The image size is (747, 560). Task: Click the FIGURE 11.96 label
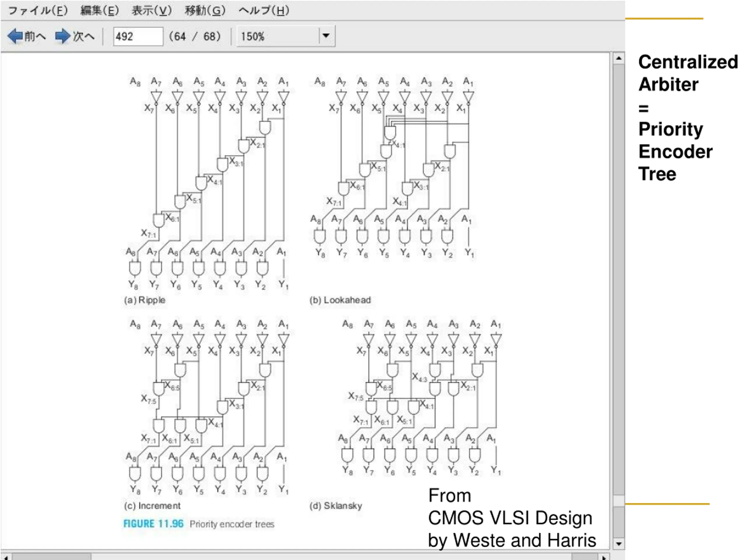(x=153, y=524)
